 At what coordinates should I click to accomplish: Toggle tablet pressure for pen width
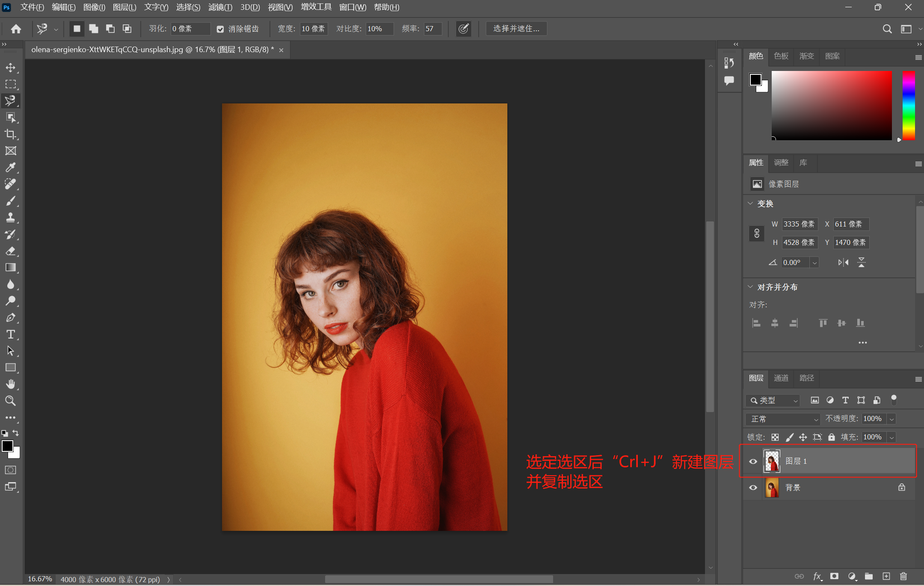(x=463, y=29)
